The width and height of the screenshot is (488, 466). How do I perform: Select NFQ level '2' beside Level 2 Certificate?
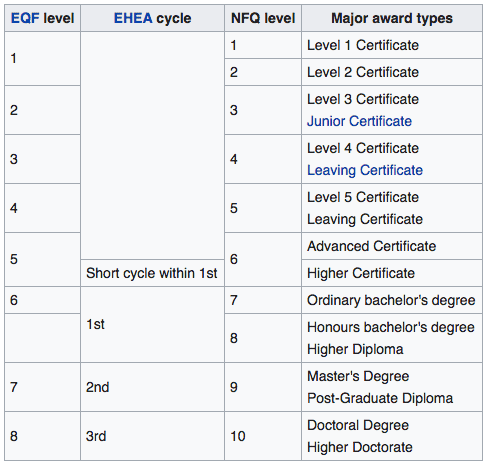pyautogui.click(x=263, y=72)
